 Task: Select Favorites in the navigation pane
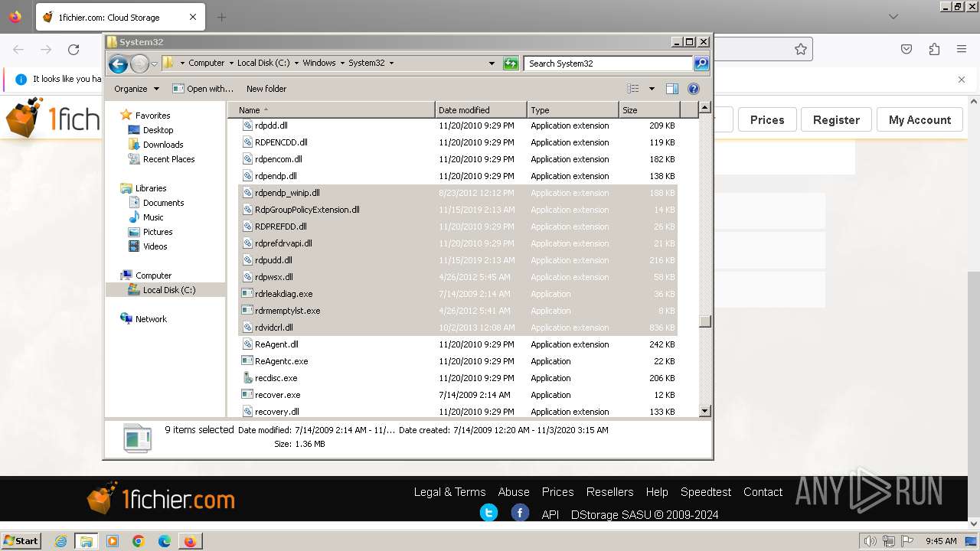[152, 116]
